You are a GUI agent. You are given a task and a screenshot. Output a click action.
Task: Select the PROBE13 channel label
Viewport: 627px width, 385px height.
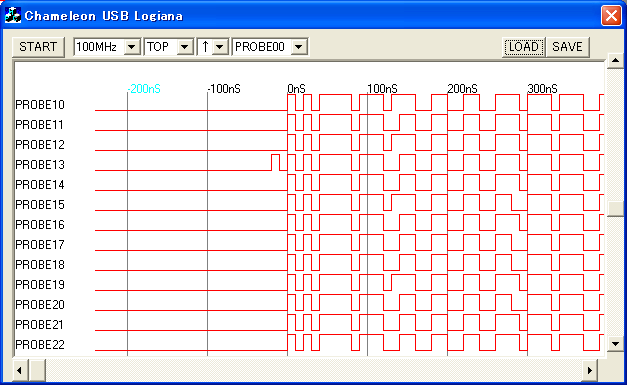40,165
